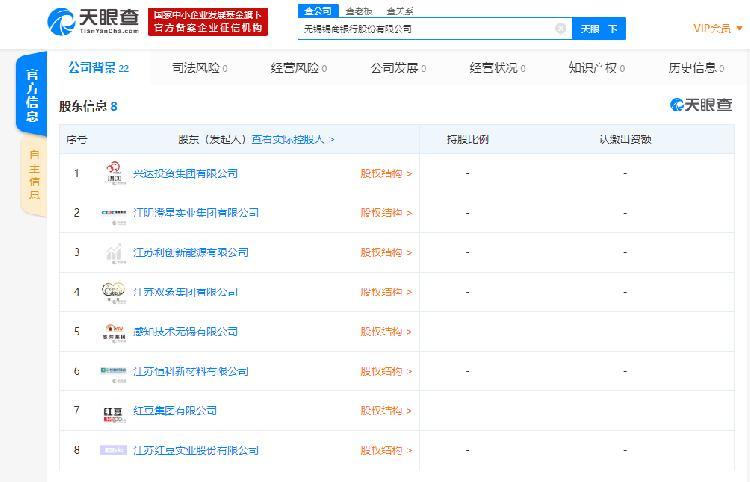The width and height of the screenshot is (750, 482).
Task: Select the 查公司 search tab
Action: (x=318, y=11)
